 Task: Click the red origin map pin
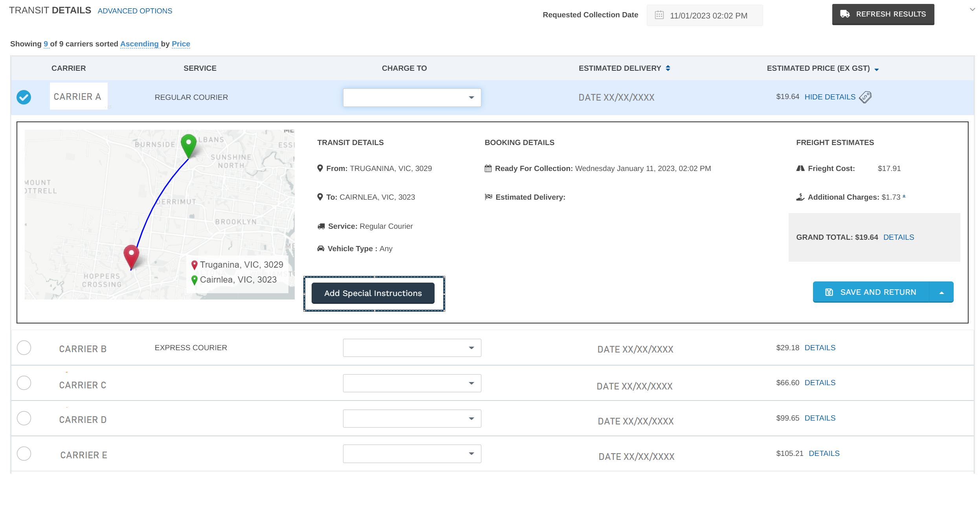tap(131, 255)
